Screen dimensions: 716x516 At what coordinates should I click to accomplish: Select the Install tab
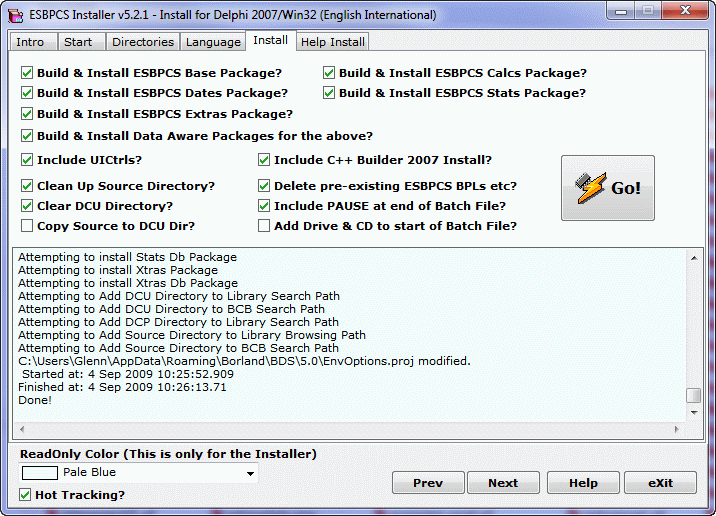coord(271,40)
